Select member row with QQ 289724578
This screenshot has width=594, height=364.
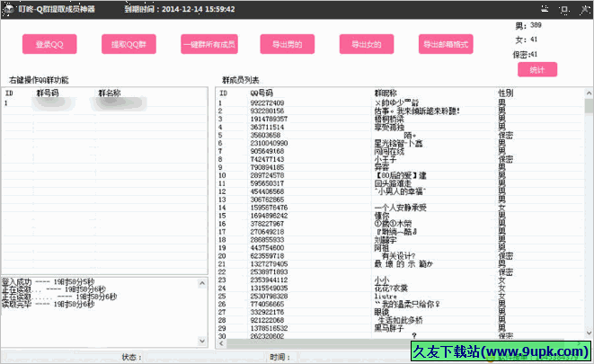click(401, 175)
